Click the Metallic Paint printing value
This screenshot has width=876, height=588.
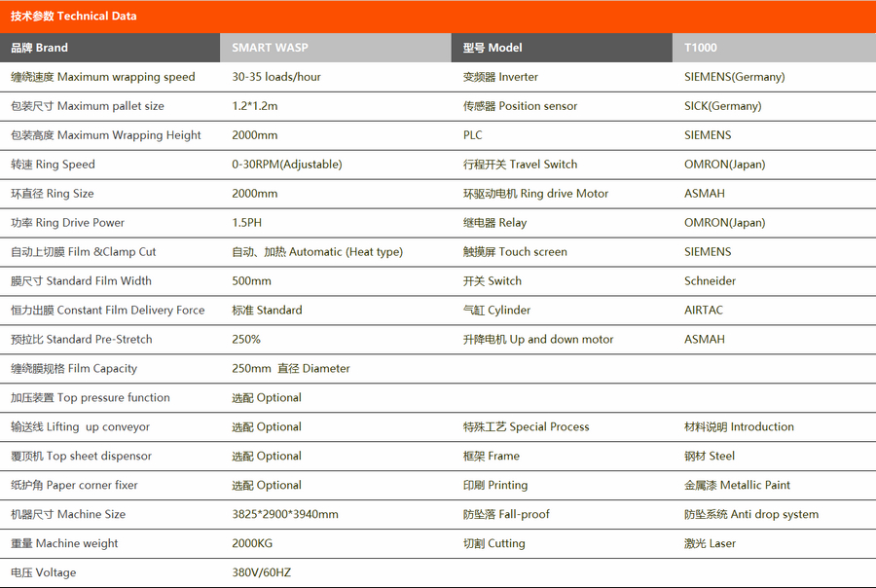click(737, 486)
